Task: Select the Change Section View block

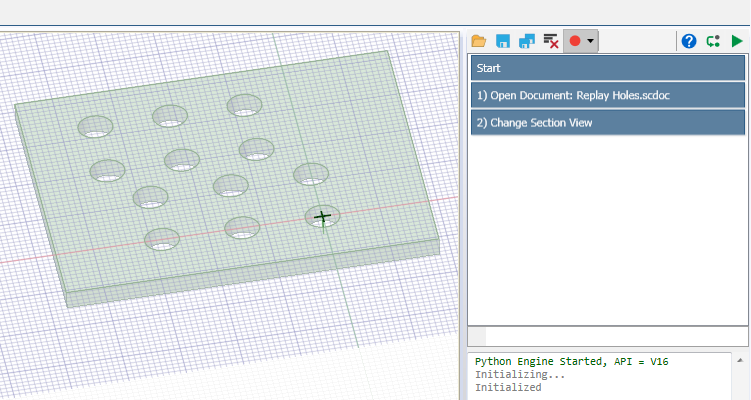Action: click(608, 123)
